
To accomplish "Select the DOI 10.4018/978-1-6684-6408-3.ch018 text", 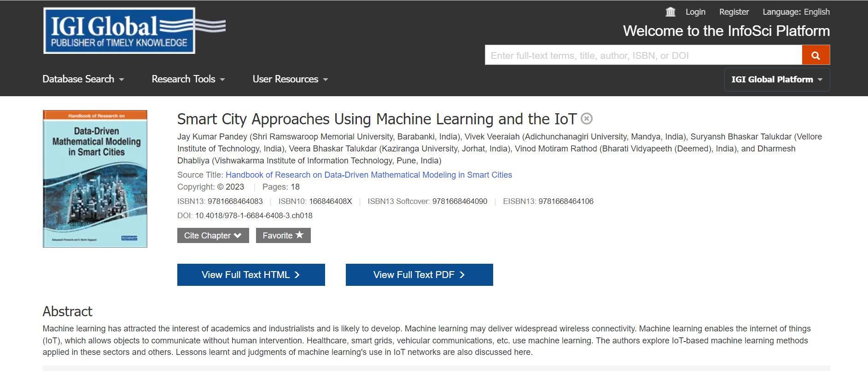I will pyautogui.click(x=254, y=215).
